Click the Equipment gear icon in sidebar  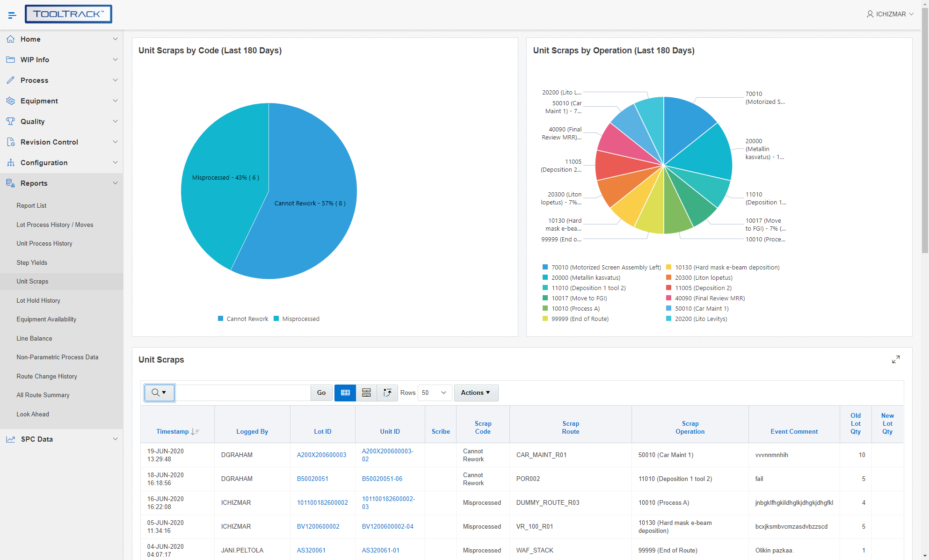point(11,101)
